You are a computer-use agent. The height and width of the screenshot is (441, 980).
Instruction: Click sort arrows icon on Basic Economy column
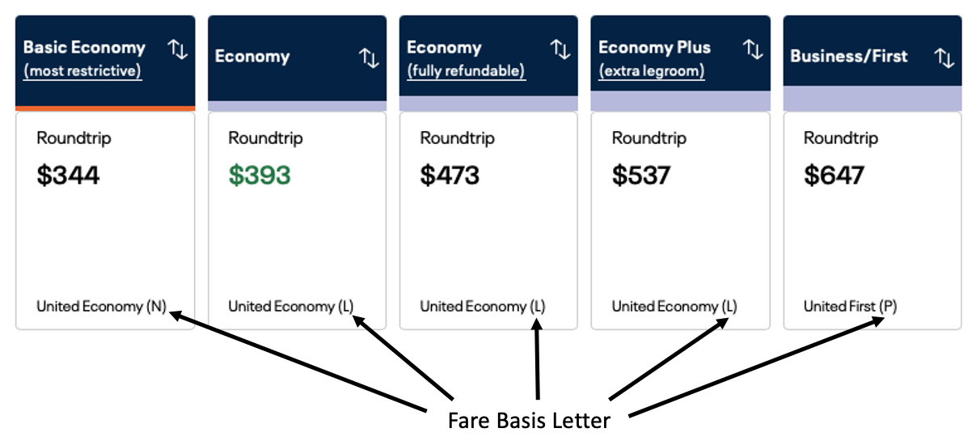(x=177, y=49)
